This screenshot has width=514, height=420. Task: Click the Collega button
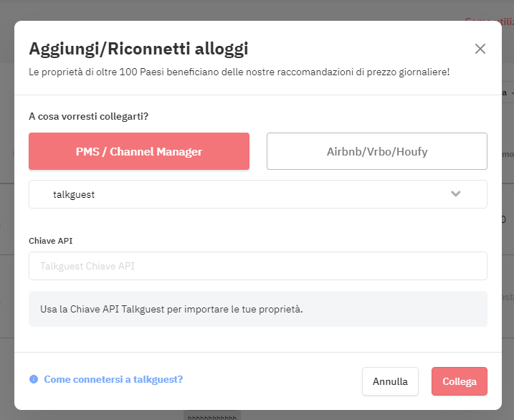460,381
